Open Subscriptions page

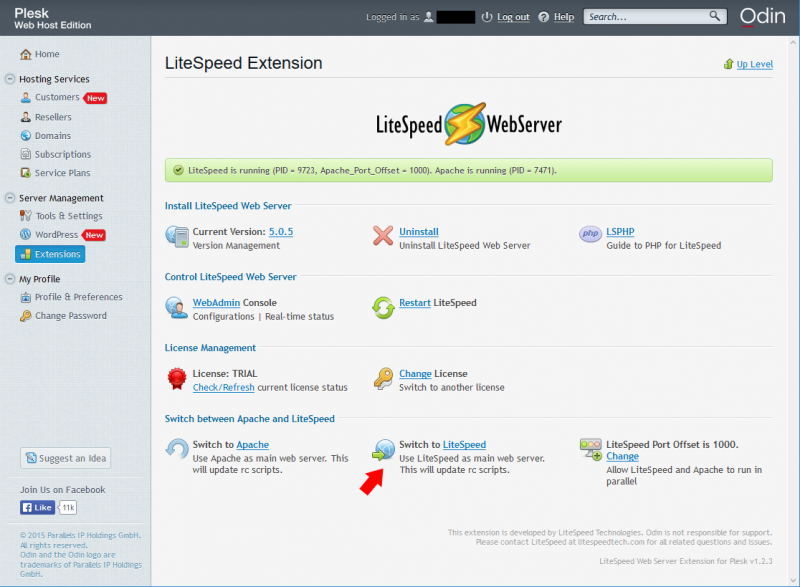[63, 154]
